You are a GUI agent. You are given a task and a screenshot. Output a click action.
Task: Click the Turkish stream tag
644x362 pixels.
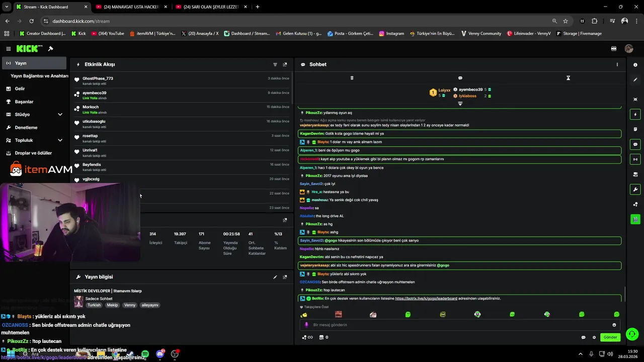pyautogui.click(x=94, y=305)
